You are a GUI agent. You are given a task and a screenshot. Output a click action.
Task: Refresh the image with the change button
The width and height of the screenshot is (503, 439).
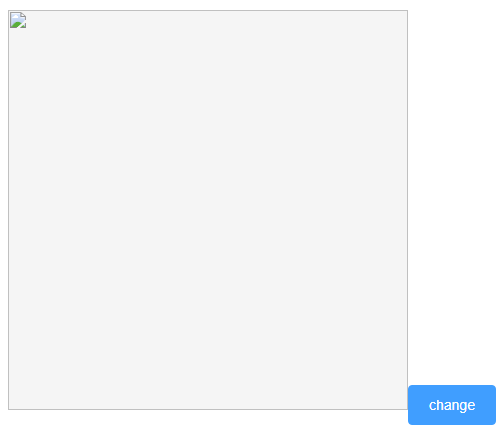(x=452, y=405)
